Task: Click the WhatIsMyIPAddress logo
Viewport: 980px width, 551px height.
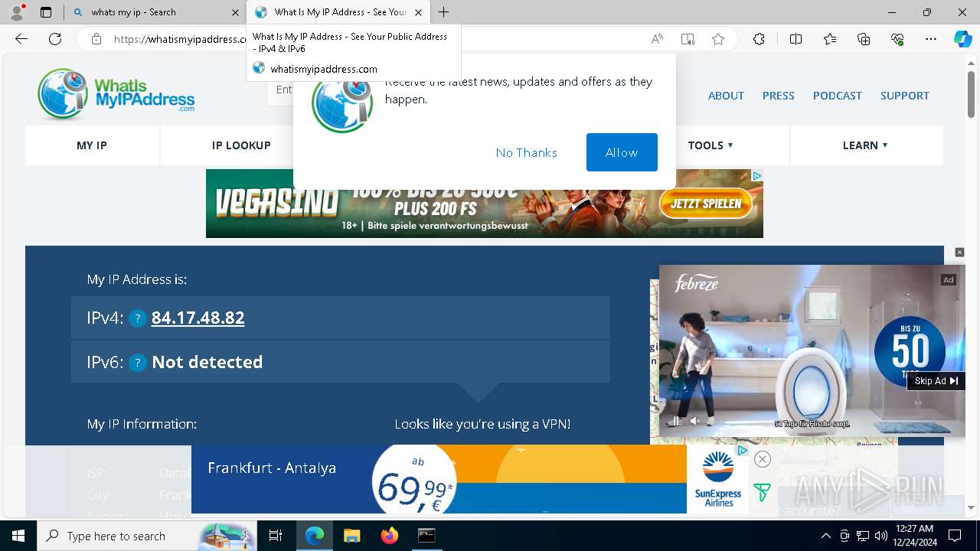Action: 116,95
